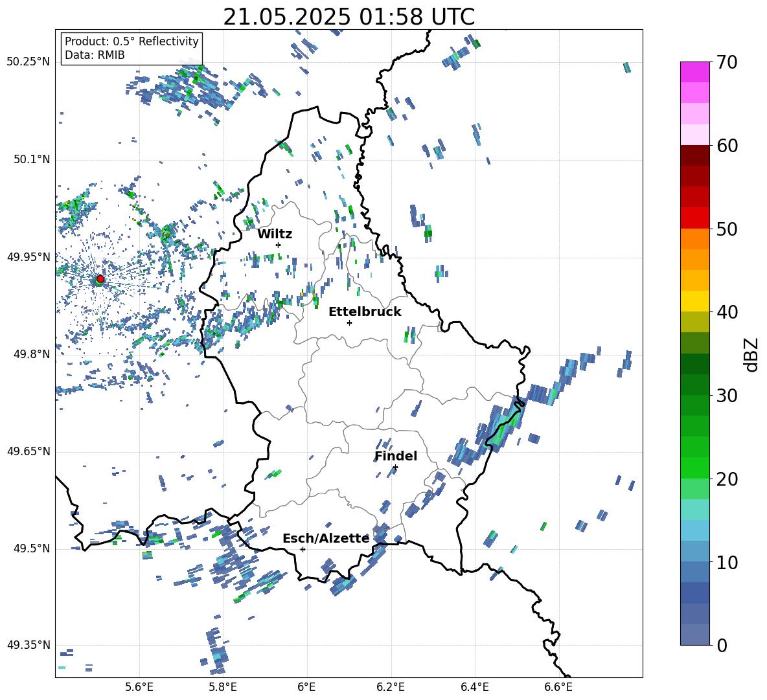Click the 5.6°E longitude label
The image size is (767, 700).
pyautogui.click(x=139, y=687)
